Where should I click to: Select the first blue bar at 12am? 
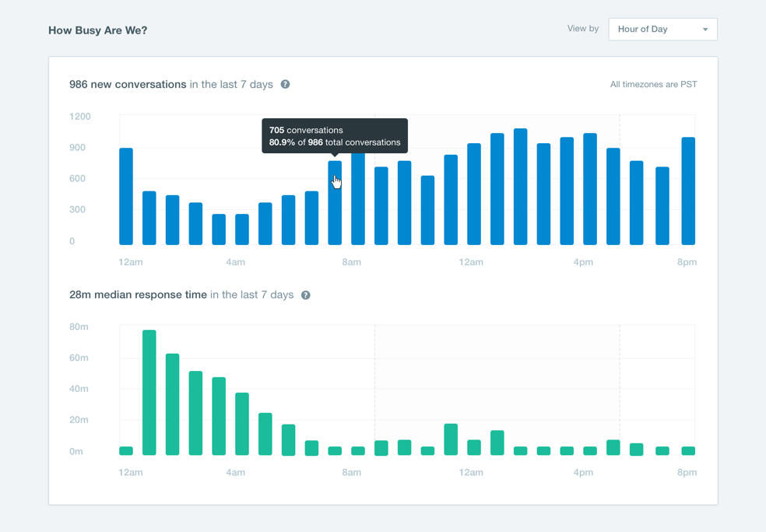point(126,197)
